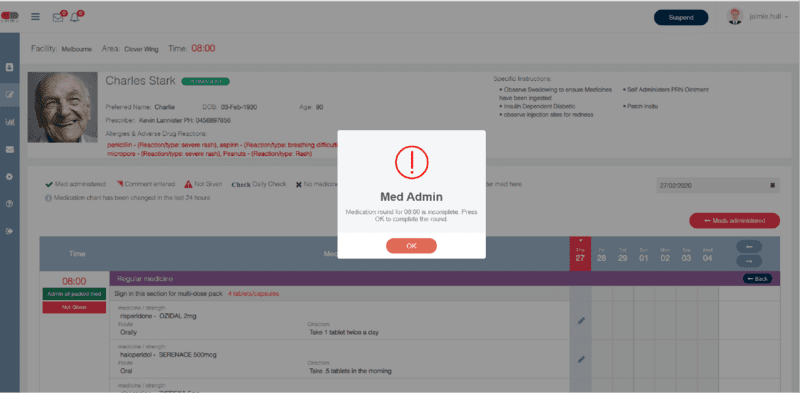Click the previous week left arrow button

tap(748, 247)
